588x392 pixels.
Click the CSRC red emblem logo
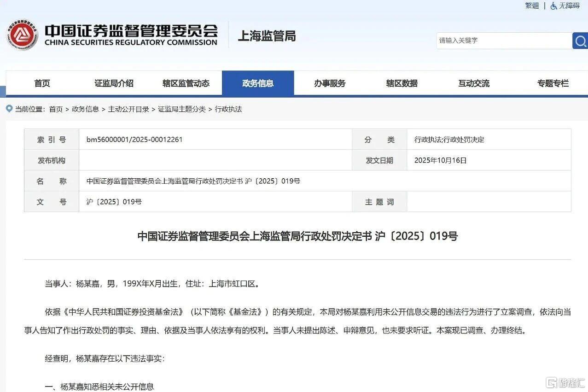(x=22, y=35)
